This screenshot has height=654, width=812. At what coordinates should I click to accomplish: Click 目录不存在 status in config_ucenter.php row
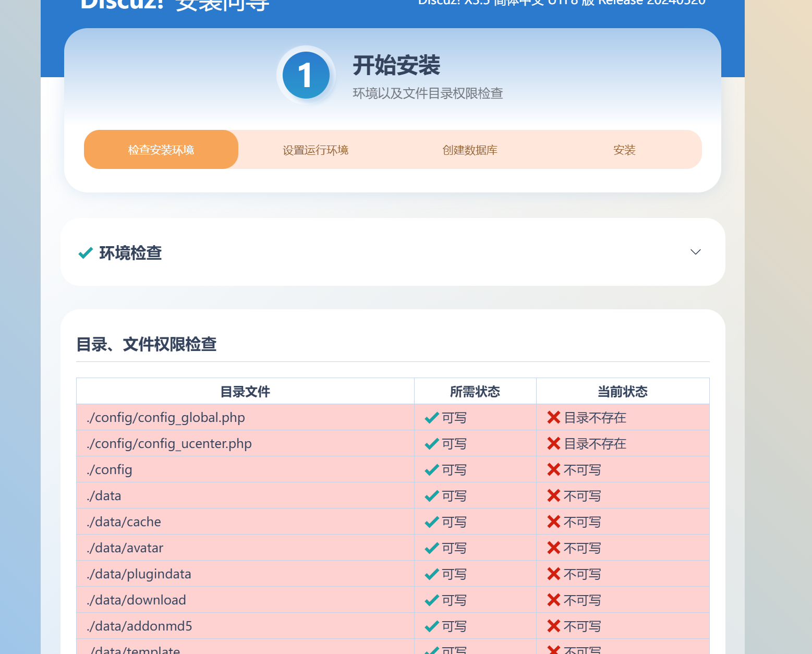[x=595, y=444]
